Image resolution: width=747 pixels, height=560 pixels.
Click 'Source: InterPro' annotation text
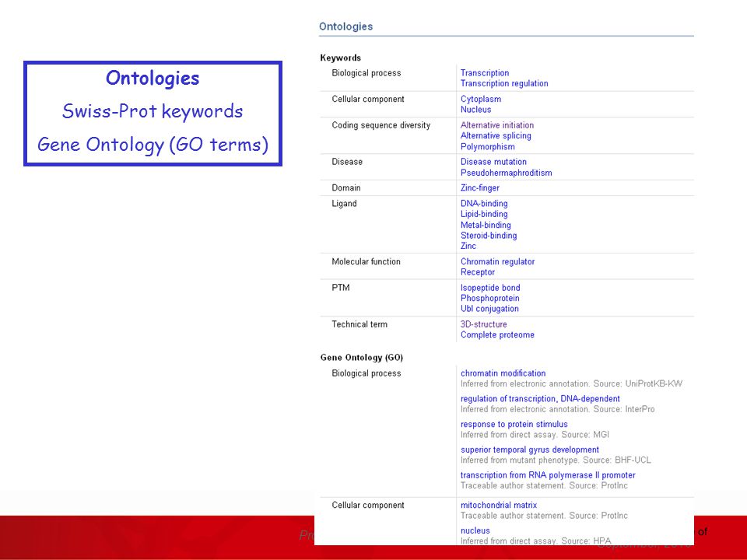click(x=624, y=410)
